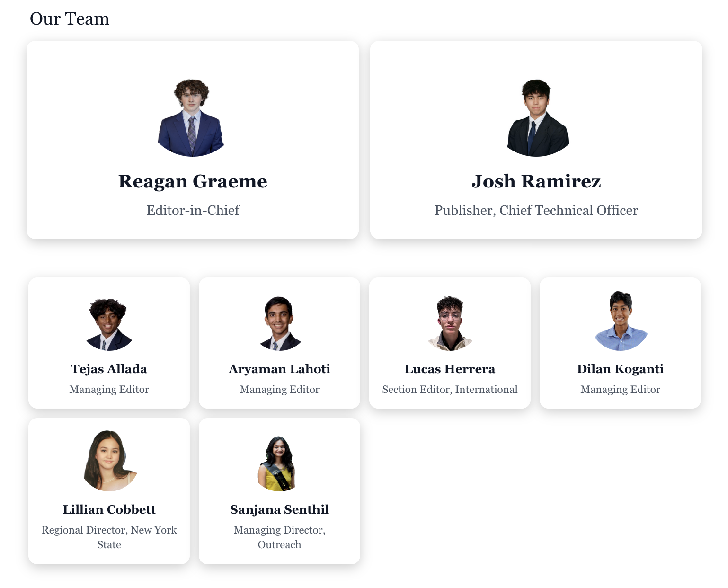Click Regional Director, New York State title
The height and width of the screenshot is (588, 728).
109,537
